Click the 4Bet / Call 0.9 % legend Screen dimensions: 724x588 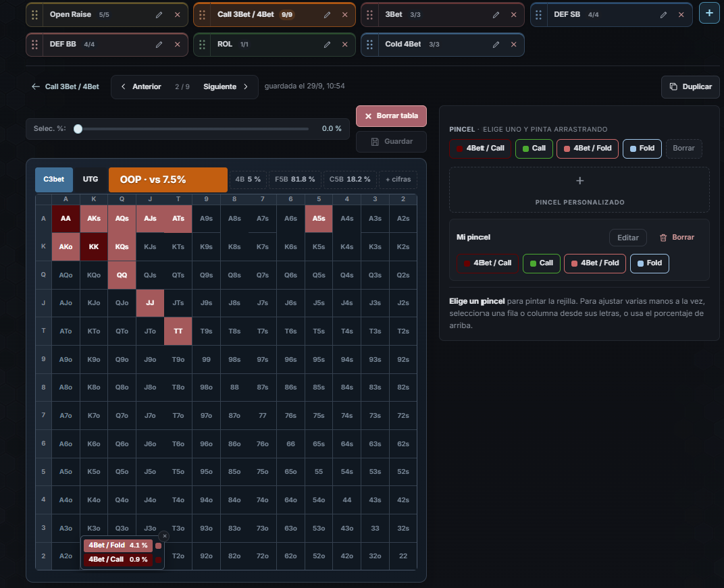[x=118, y=560]
